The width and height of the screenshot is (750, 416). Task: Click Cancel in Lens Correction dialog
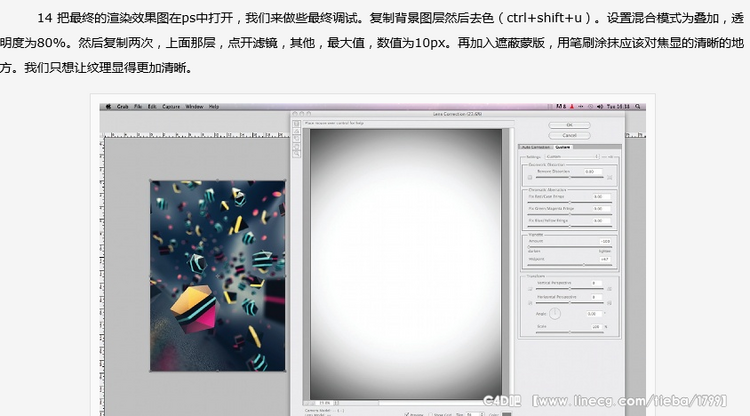(569, 135)
